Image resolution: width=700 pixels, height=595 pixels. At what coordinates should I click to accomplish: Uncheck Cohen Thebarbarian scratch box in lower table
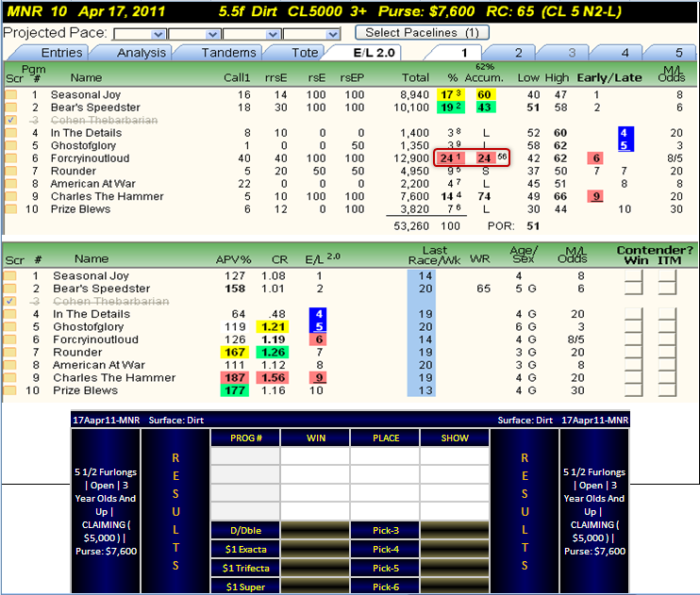9,302
